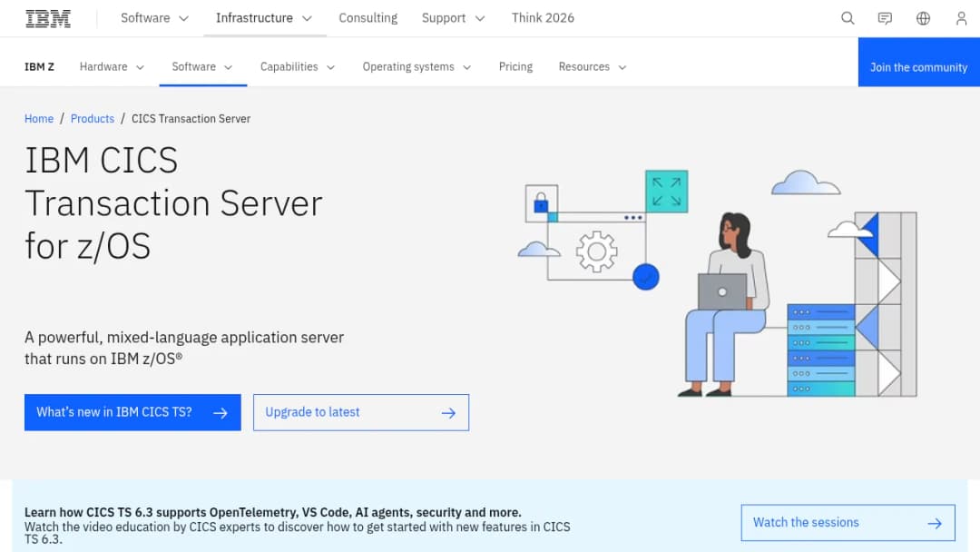Click Upgrade to latest button
The image size is (980, 552).
pyautogui.click(x=361, y=412)
